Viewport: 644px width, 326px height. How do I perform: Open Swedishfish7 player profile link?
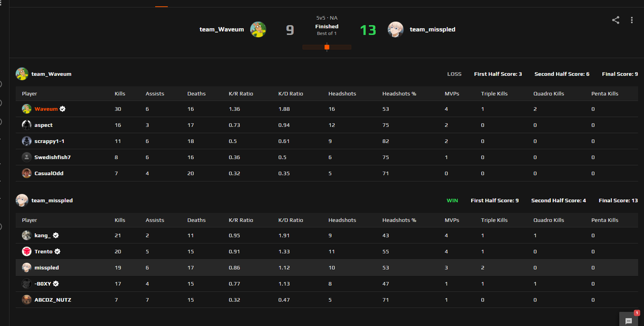pyautogui.click(x=53, y=157)
